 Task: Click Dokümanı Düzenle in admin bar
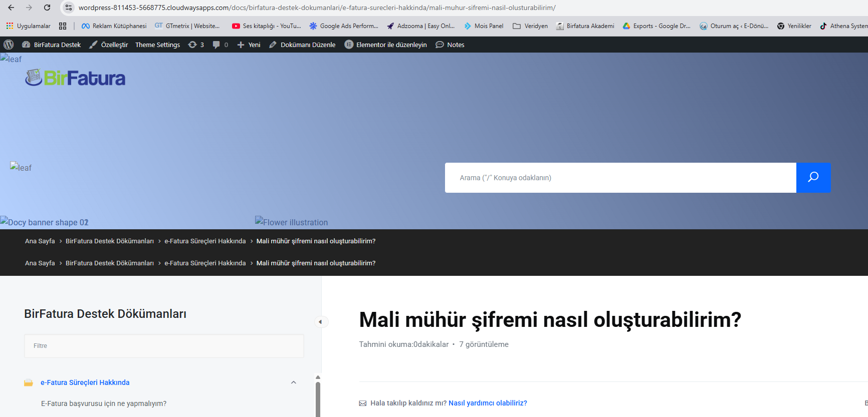[x=302, y=45]
